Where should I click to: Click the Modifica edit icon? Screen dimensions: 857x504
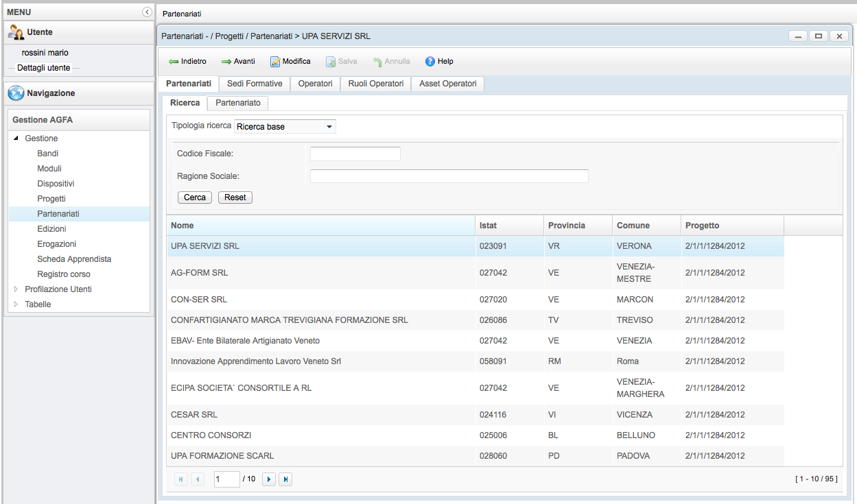pyautogui.click(x=275, y=62)
